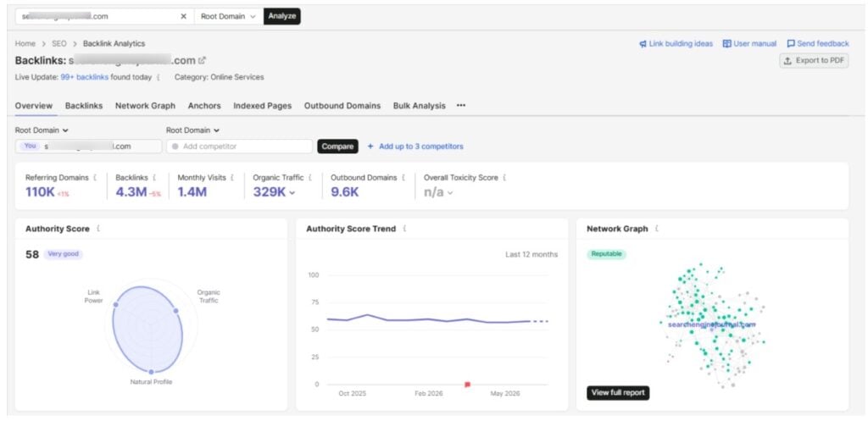Open the Anchors tab

pos(204,106)
